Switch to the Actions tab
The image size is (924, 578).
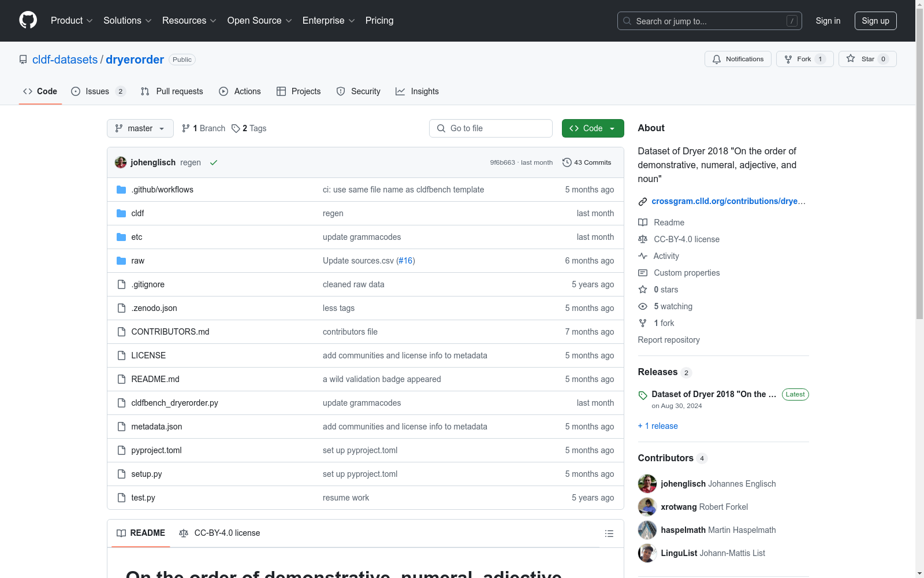[240, 91]
